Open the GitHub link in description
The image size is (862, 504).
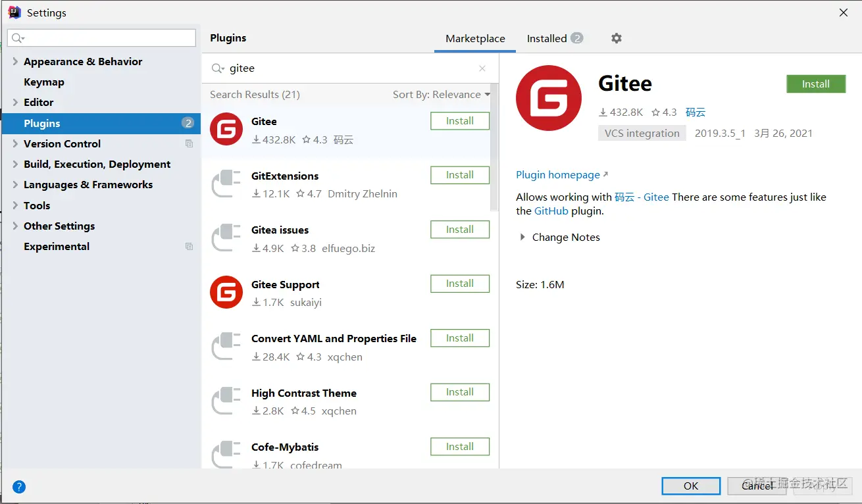click(551, 211)
